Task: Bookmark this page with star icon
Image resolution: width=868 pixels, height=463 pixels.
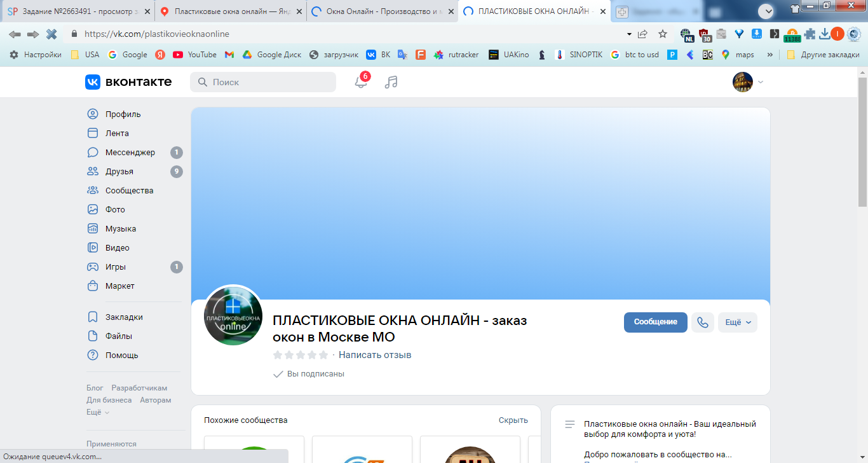Action: (663, 34)
